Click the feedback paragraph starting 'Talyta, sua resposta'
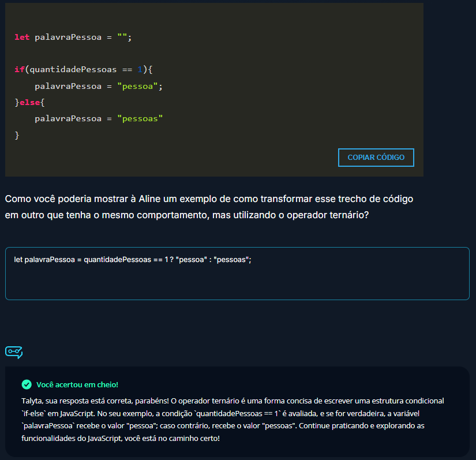This screenshot has width=476, height=460. [x=233, y=420]
